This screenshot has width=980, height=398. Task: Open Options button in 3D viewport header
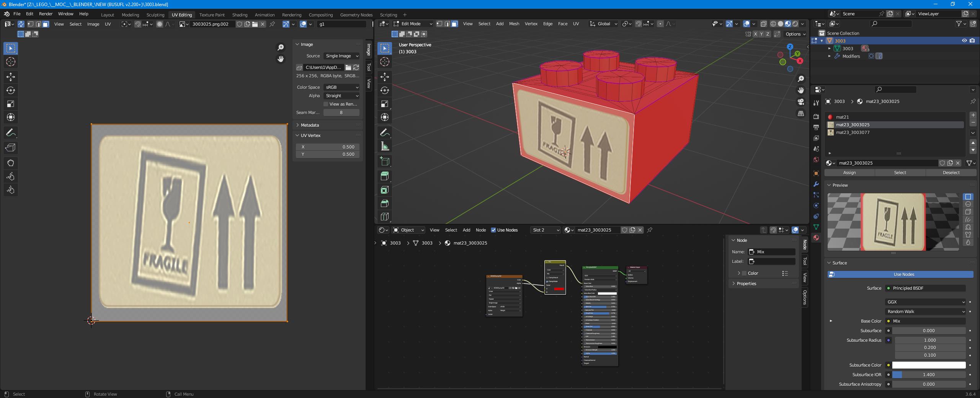tap(795, 34)
